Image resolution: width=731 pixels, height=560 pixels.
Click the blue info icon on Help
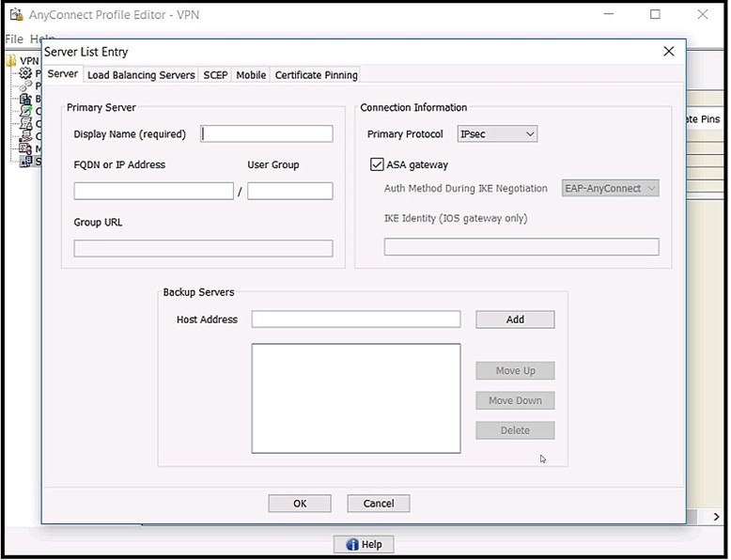coord(352,545)
